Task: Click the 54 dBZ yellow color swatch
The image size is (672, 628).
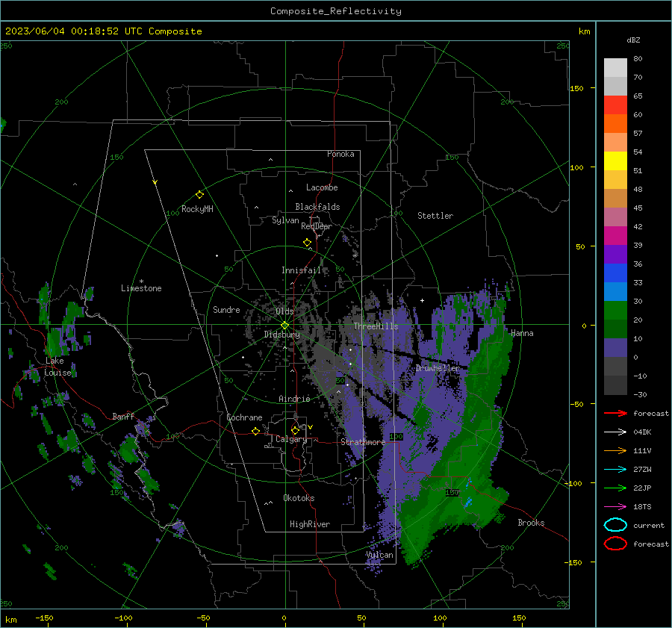Action: click(x=615, y=161)
